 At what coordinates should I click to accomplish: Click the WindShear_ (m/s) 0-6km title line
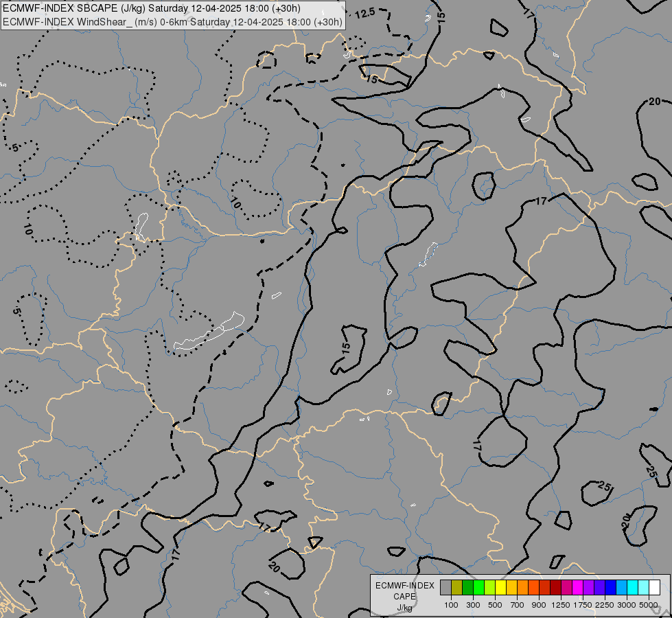(x=172, y=22)
